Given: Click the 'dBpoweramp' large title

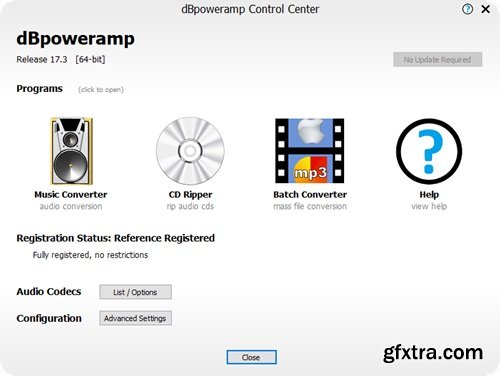Looking at the screenshot, I should click(76, 39).
